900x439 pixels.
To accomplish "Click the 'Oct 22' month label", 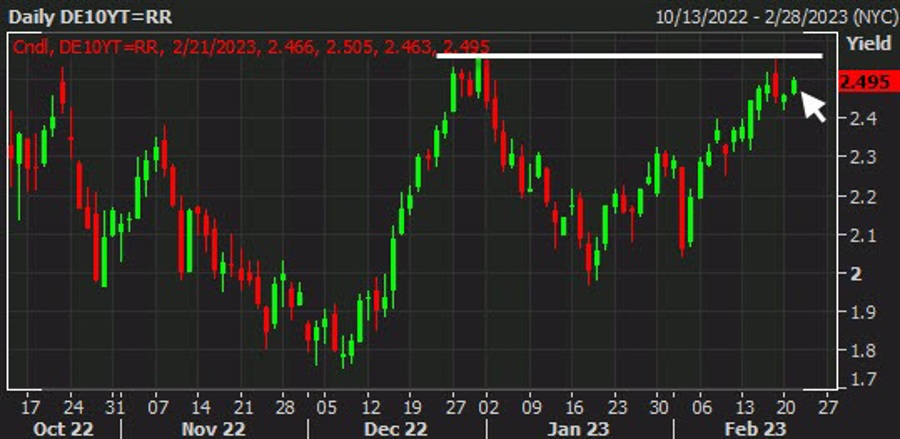I will pyautogui.click(x=63, y=429).
